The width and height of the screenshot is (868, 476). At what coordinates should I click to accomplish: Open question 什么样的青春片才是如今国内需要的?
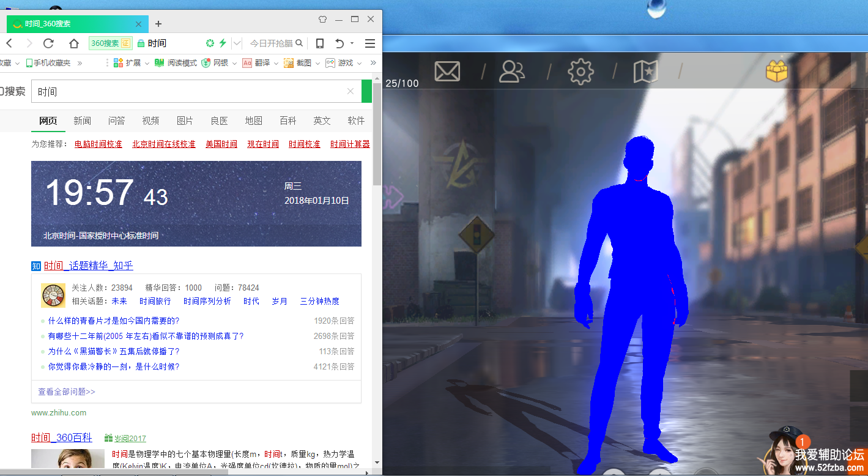point(114,321)
